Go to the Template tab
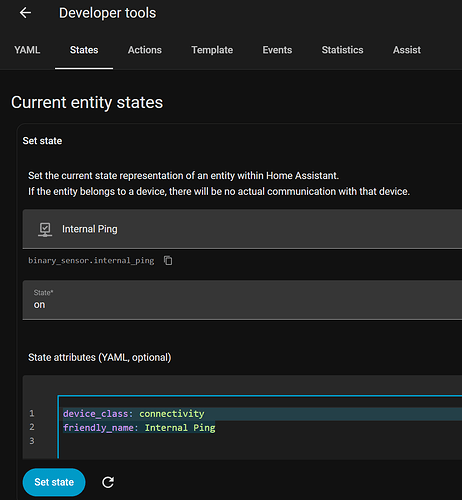This screenshot has height=500, width=462. pyautogui.click(x=212, y=50)
